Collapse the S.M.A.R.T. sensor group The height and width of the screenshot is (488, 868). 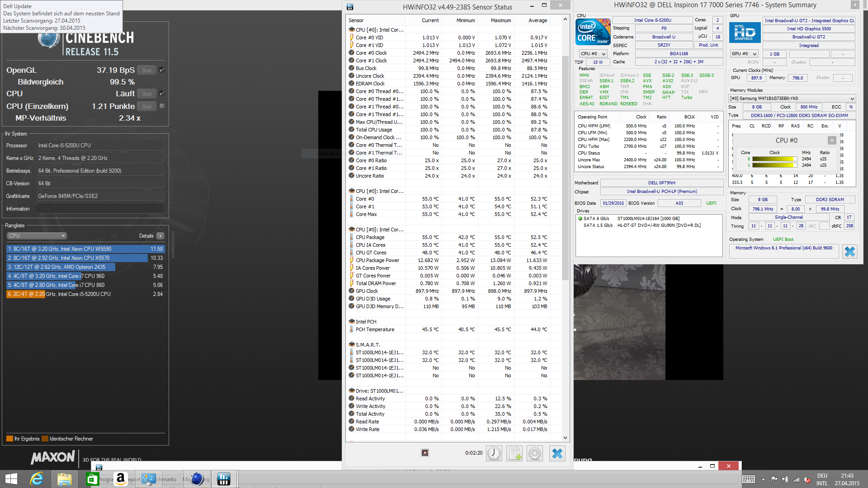[352, 345]
